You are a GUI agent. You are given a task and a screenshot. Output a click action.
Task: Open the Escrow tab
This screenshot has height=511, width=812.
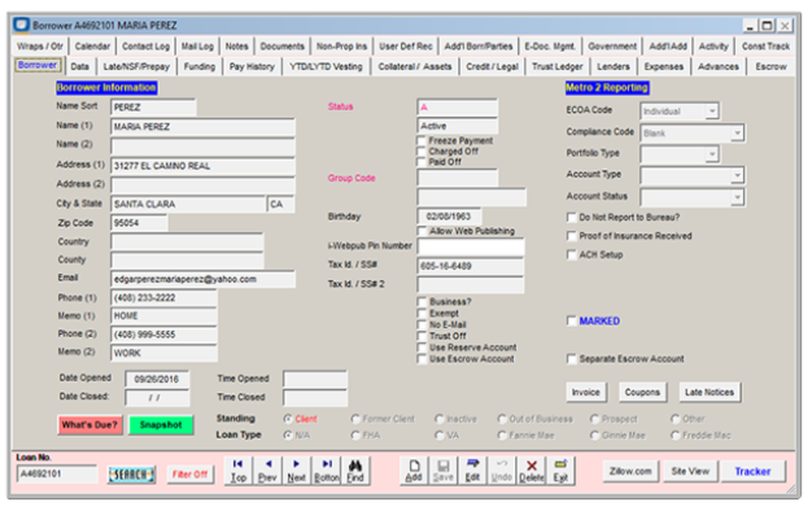click(x=771, y=67)
